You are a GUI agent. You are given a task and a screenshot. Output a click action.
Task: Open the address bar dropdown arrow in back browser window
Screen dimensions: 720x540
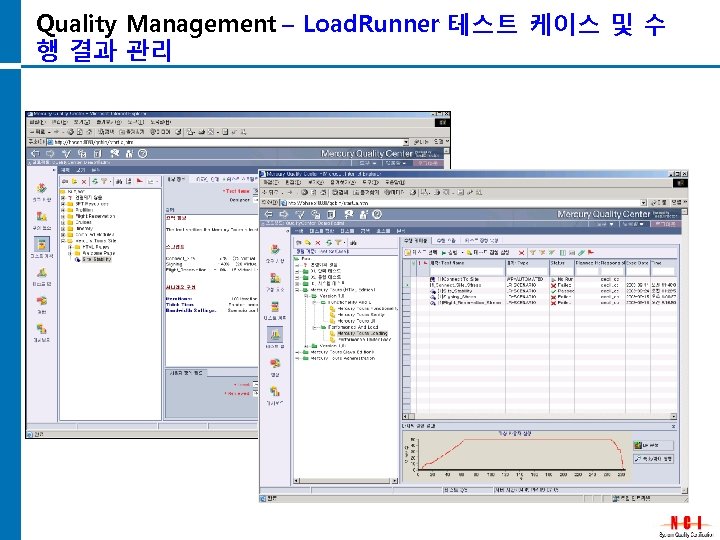405,142
